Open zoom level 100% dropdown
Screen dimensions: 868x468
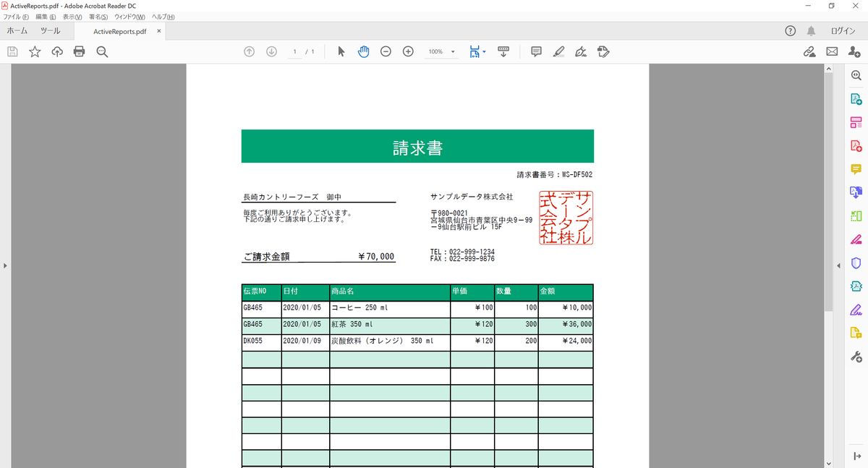point(441,51)
